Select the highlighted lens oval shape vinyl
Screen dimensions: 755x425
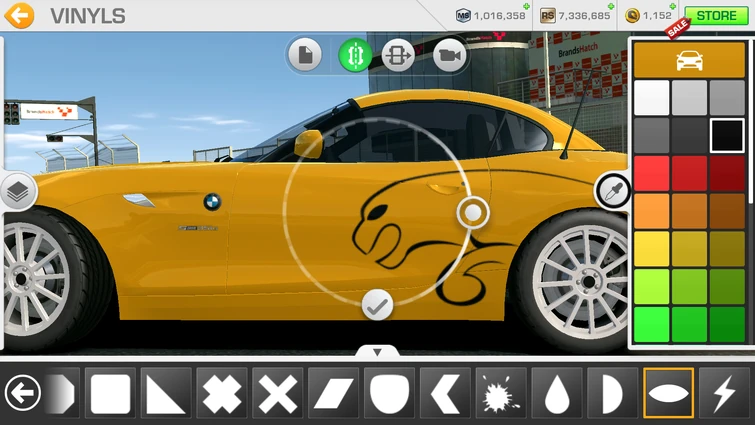click(668, 393)
